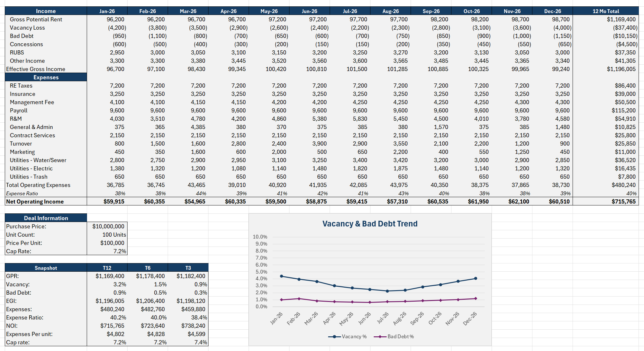Select the T3 Cap rate value 7.4%

pyautogui.click(x=201, y=342)
